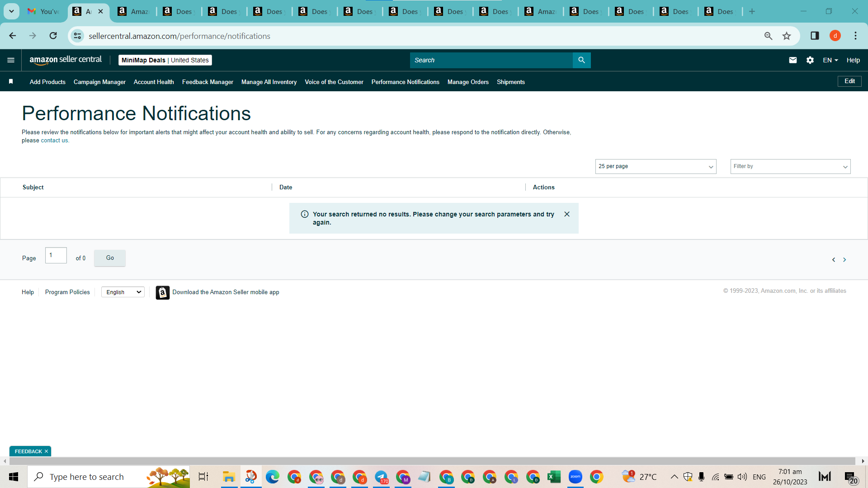Click the Amazon Seller app icon
The width and height of the screenshot is (868, 488).
pyautogui.click(x=163, y=292)
